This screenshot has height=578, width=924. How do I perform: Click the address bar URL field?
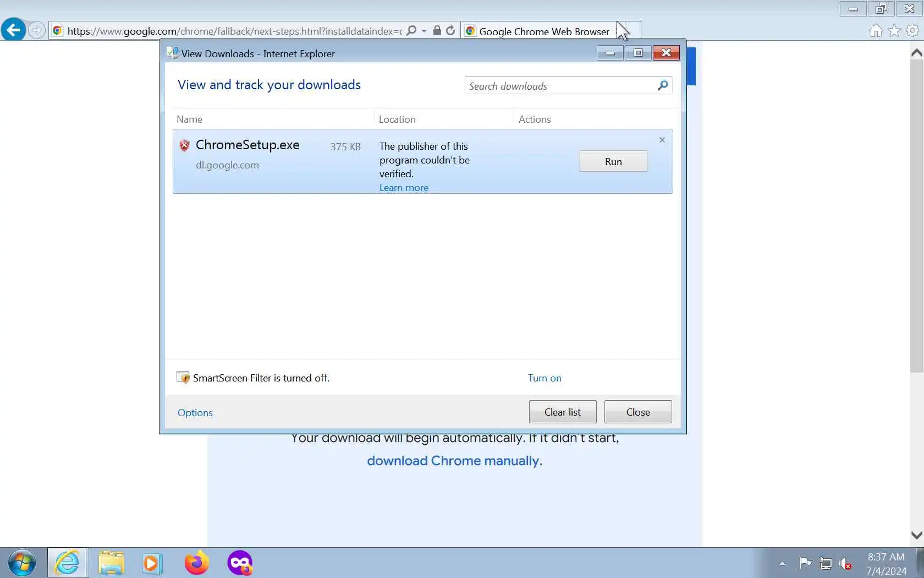(235, 31)
